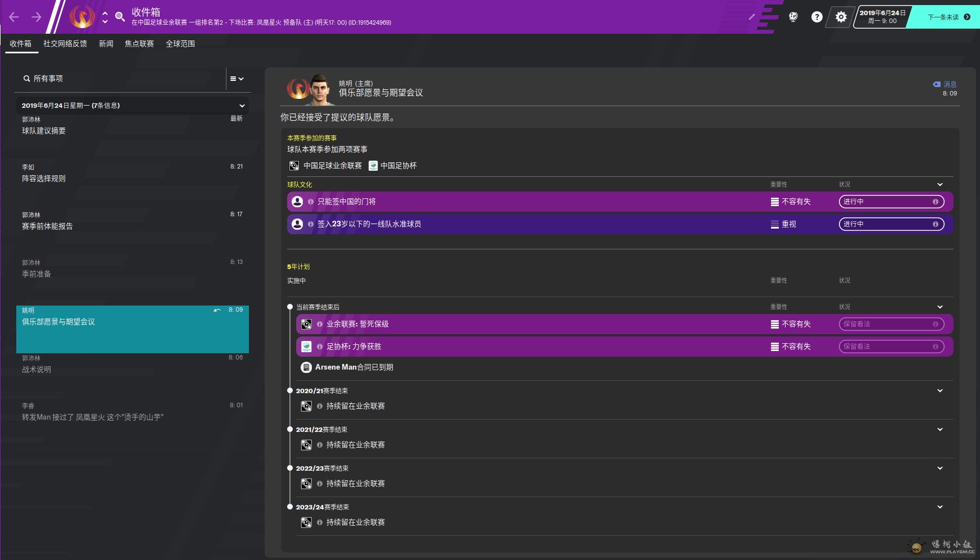Click the Phoenix club badge in header
Screen dimensions: 980x560
coord(82,17)
